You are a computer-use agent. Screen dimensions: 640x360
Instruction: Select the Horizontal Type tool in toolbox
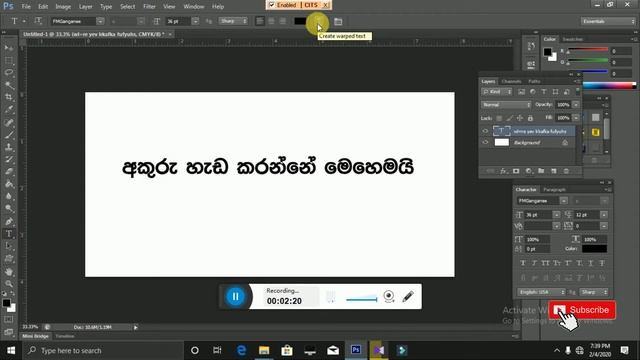[x=9, y=234]
